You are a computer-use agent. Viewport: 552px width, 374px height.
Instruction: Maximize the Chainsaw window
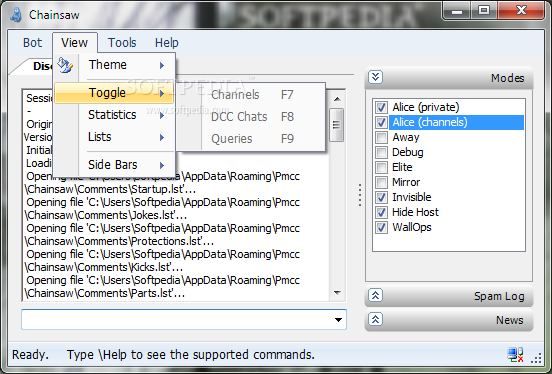(x=484, y=11)
